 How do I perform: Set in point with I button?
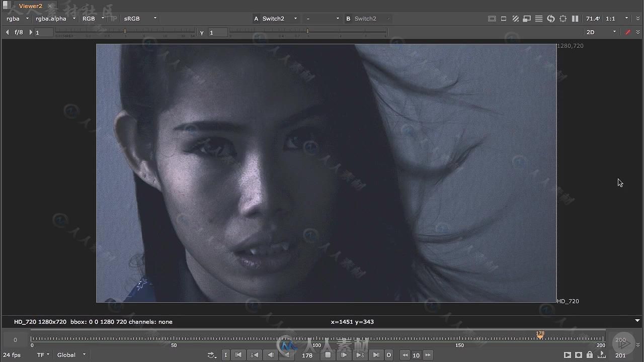click(x=226, y=355)
